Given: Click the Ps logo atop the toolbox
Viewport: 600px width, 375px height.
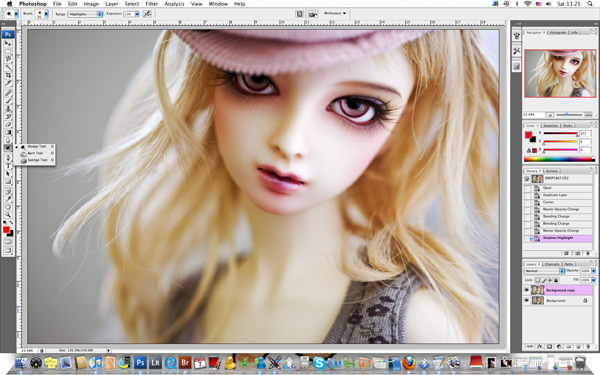Looking at the screenshot, I should point(8,34).
